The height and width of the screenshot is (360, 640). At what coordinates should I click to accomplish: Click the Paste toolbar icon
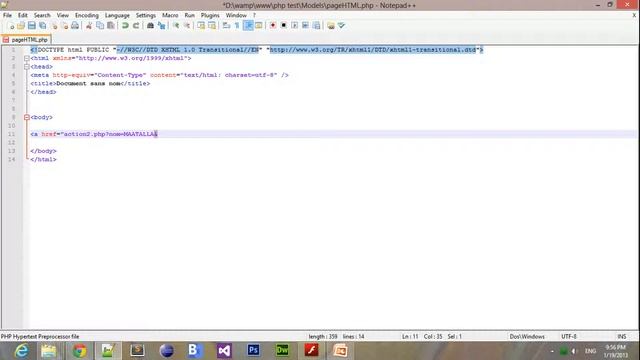111,26
